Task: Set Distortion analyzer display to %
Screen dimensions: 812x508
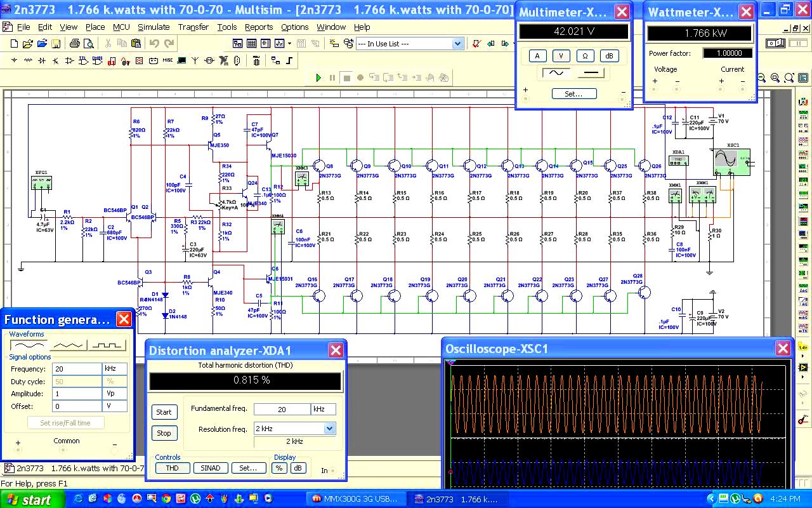Action: [279, 468]
